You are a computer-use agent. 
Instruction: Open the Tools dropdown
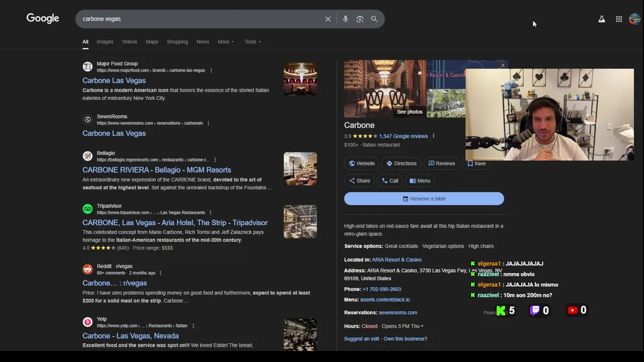253,42
